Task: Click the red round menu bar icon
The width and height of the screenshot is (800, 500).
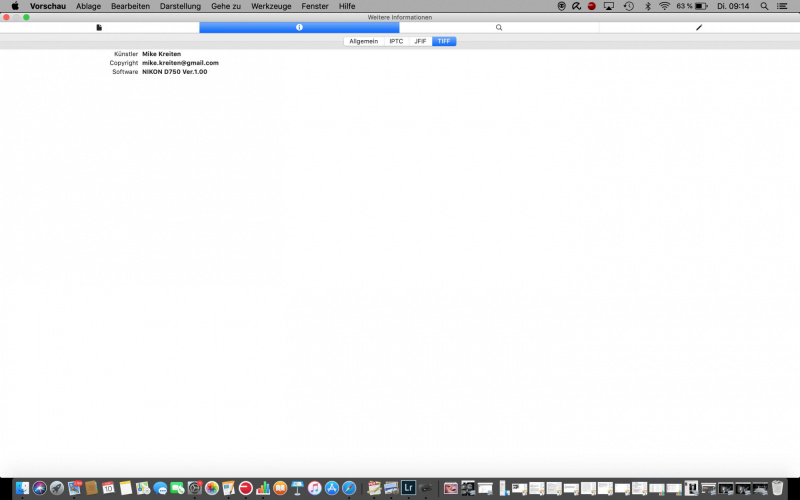Action: click(x=591, y=6)
